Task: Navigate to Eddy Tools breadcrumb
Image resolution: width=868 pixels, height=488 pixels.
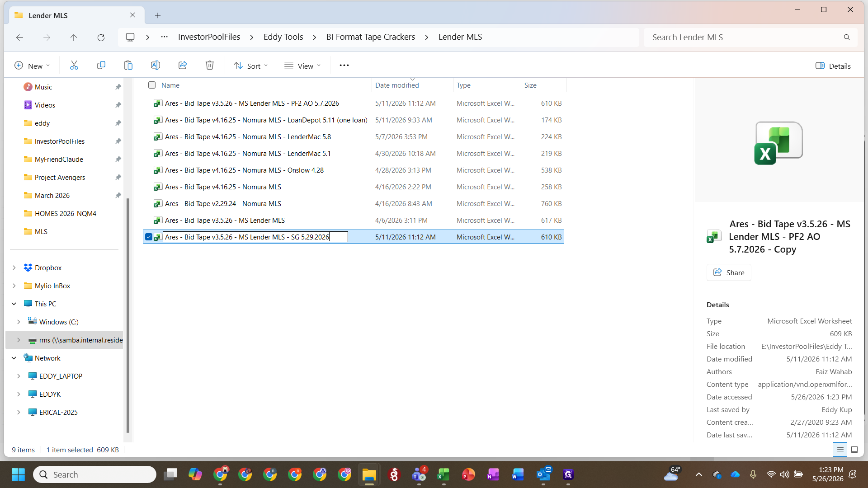Action: pyautogui.click(x=283, y=37)
